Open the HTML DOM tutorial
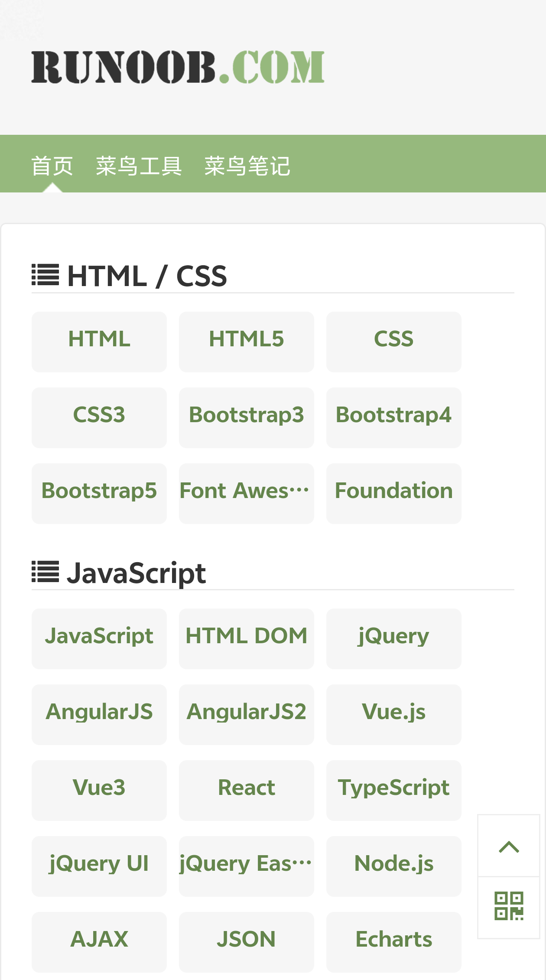546x980 pixels. [246, 638]
